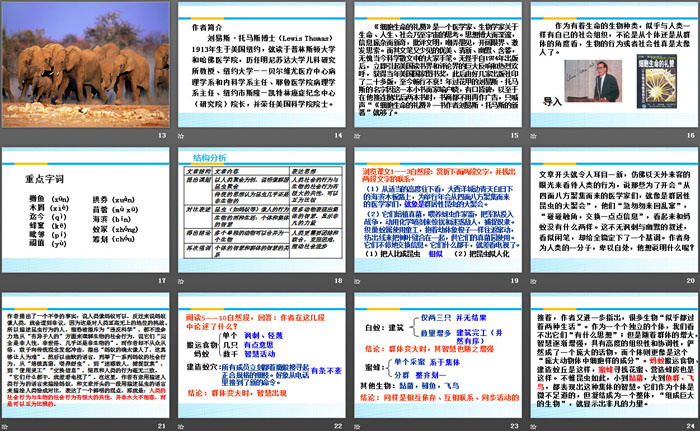Viewport: 700px width, 431px height.
Task: Click the animation star icon under slide 24
Action: point(533,427)
